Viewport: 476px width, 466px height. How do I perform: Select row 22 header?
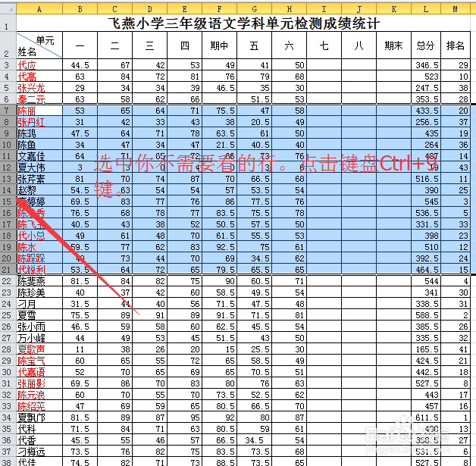pos(8,280)
